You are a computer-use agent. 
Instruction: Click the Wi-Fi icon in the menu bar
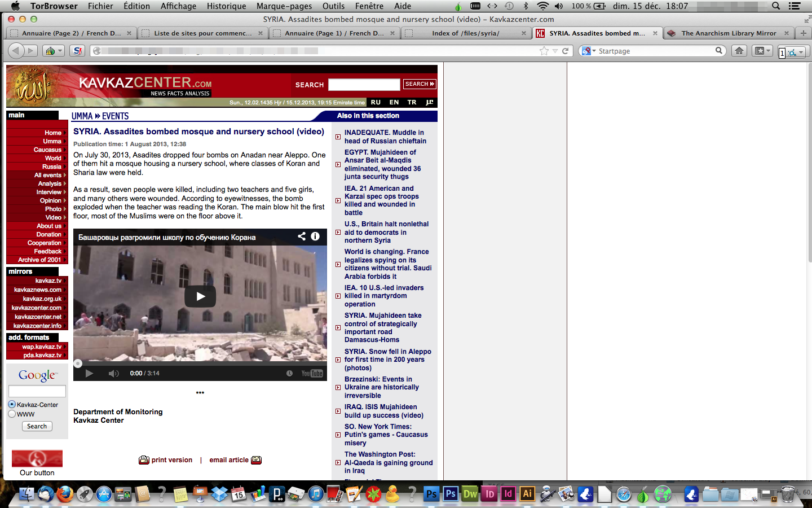tap(542, 6)
